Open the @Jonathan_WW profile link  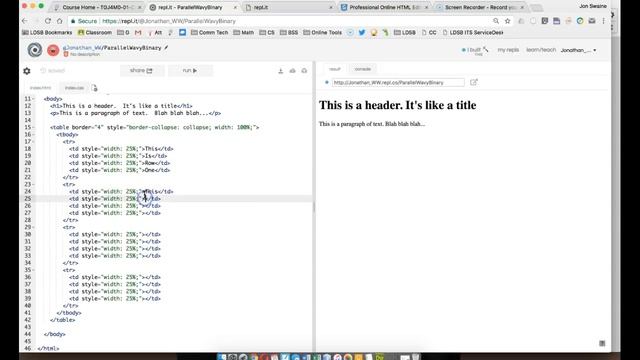click(82, 48)
